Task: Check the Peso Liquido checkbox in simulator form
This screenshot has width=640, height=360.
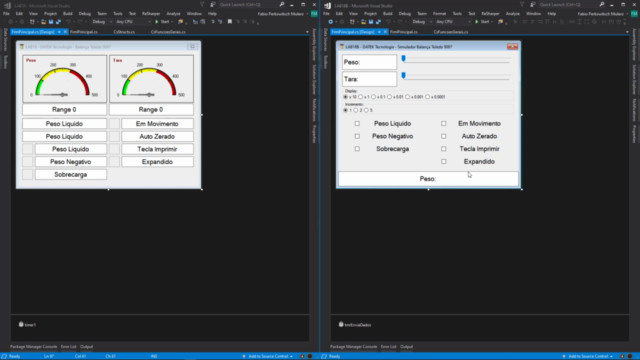Action: coord(357,123)
